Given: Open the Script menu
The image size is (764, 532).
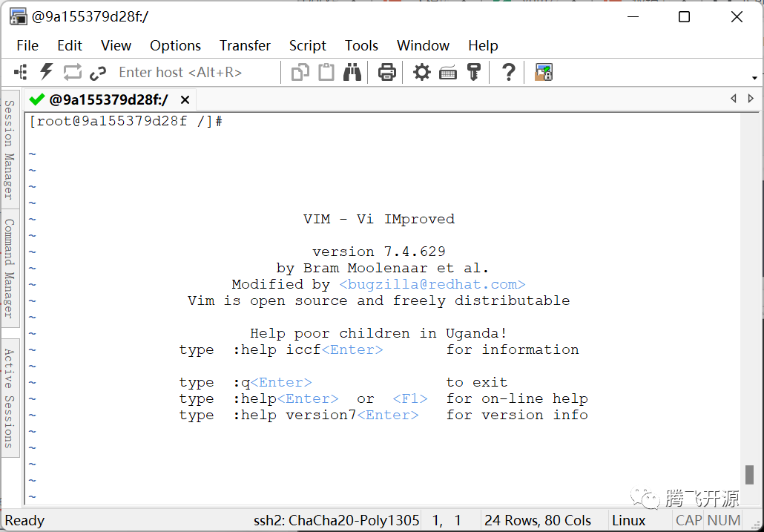Looking at the screenshot, I should [308, 46].
